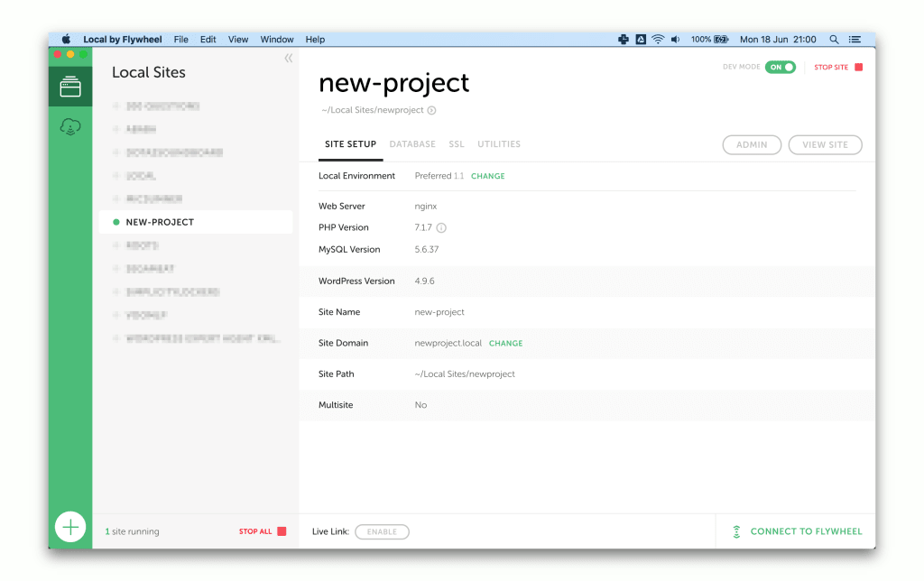Click the Mon 18 Jun 21:00 clock

778,40
